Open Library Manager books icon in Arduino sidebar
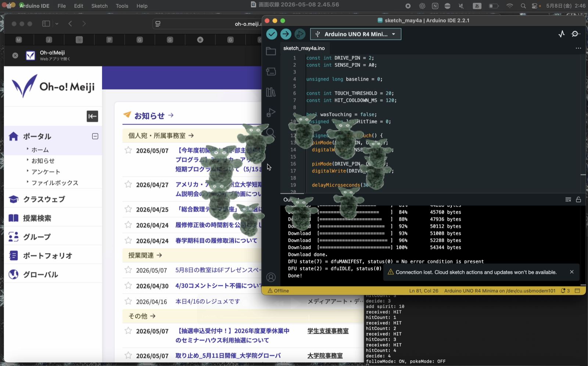Screen dimensions: 588x366 coord(271,92)
